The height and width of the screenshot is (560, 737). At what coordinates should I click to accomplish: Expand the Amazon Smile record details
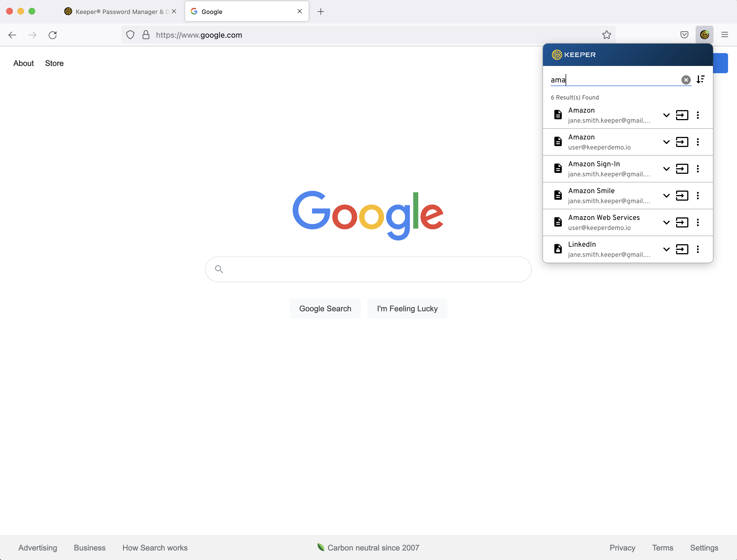coord(666,196)
